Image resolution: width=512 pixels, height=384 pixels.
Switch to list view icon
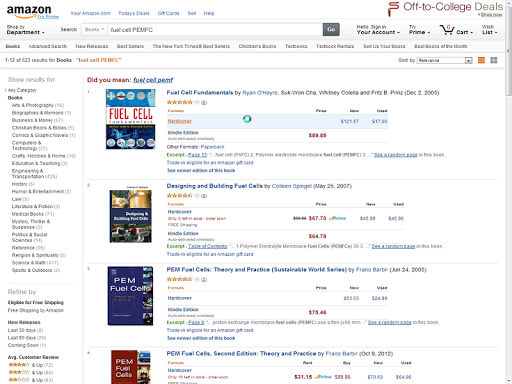click(481, 60)
